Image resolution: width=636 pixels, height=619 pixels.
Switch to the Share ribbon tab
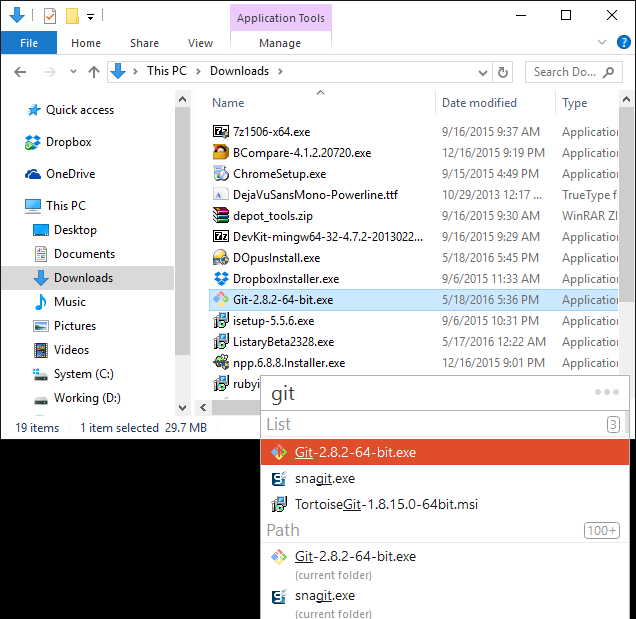click(x=144, y=43)
